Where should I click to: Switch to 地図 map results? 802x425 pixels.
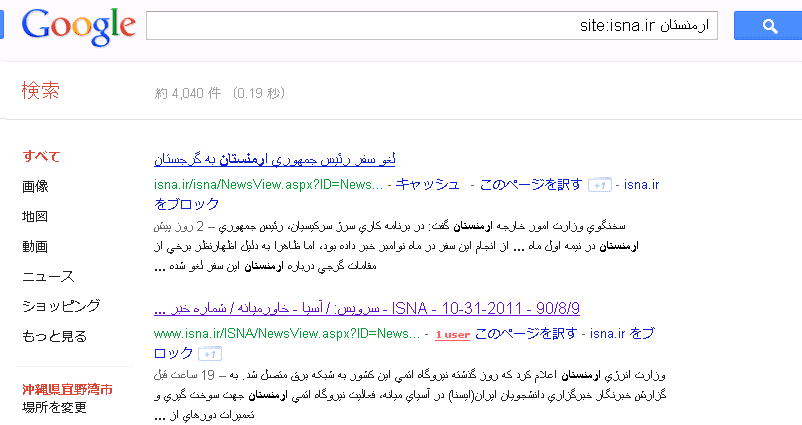pos(35,216)
